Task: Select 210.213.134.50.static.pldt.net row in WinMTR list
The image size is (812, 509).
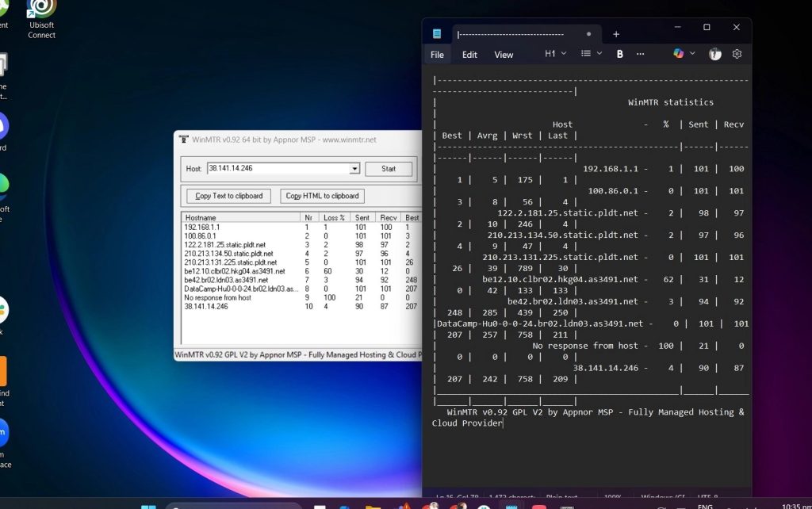Action: (x=302, y=254)
